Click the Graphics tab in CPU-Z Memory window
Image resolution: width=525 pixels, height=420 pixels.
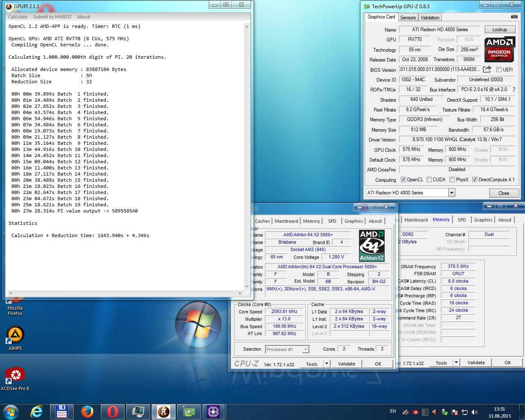pos(483,220)
